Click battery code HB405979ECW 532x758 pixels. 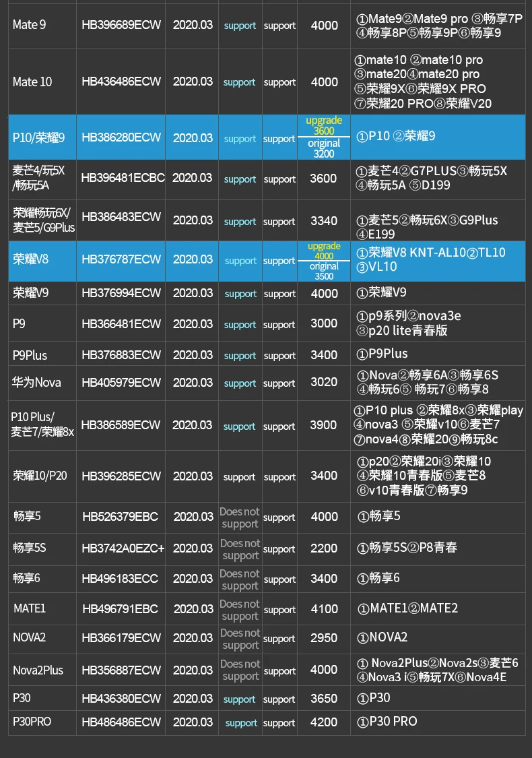click(121, 383)
